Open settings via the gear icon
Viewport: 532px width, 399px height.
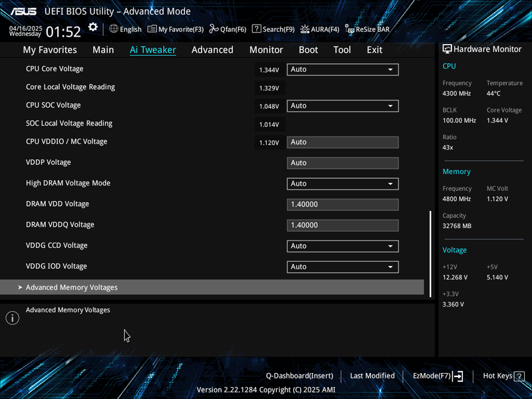[93, 27]
